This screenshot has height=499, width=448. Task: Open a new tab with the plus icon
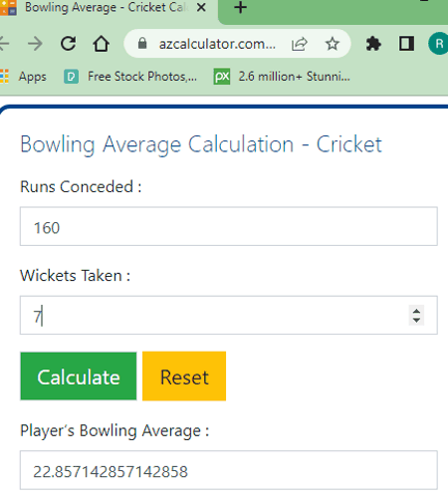coord(240,8)
